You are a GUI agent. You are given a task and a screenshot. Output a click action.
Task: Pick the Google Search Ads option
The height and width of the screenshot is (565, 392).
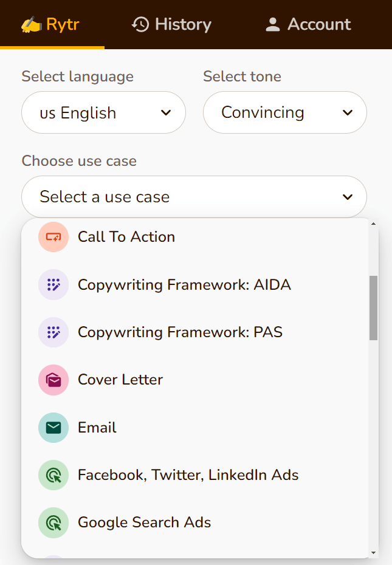click(x=145, y=522)
